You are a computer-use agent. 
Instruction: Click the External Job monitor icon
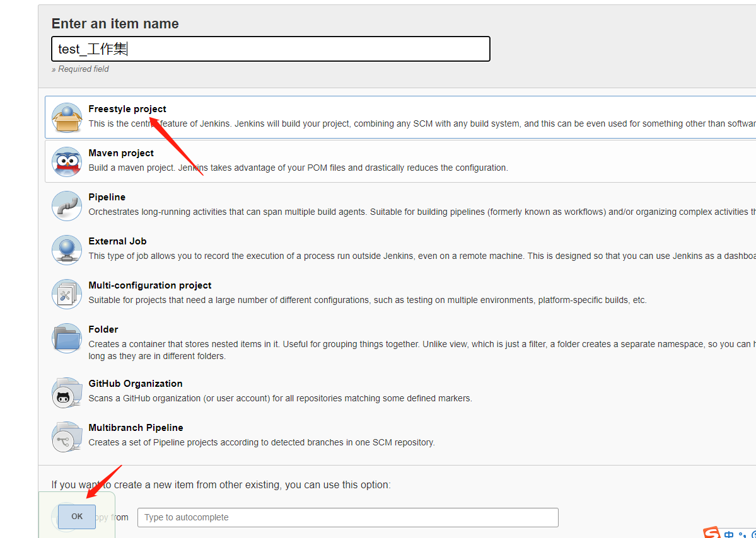pyautogui.click(x=67, y=249)
